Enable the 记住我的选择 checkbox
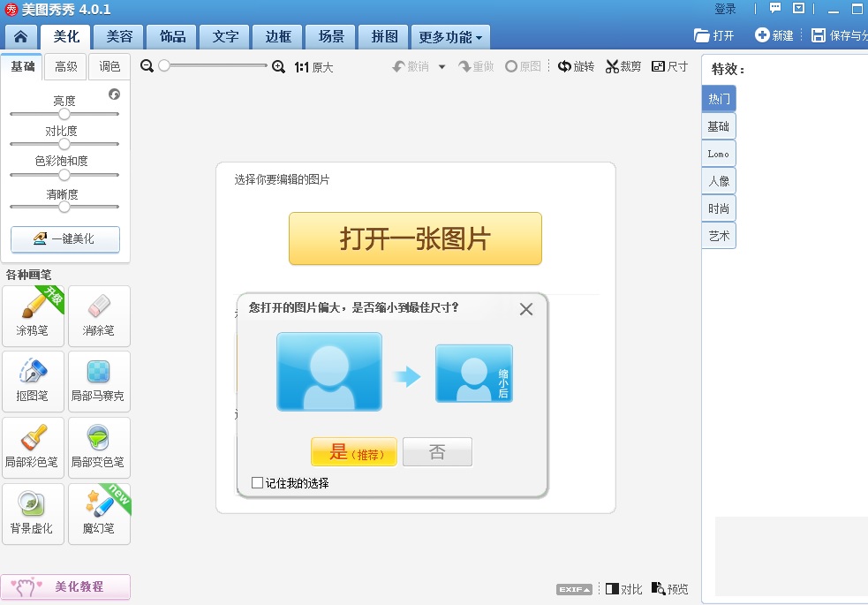Viewport: 868px width, 605px height. tap(257, 483)
